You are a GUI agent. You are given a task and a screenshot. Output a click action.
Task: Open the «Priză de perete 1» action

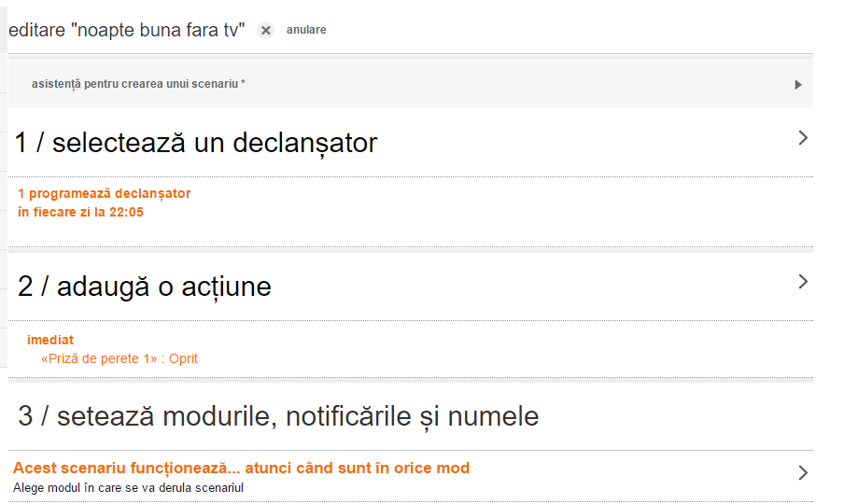point(99,358)
